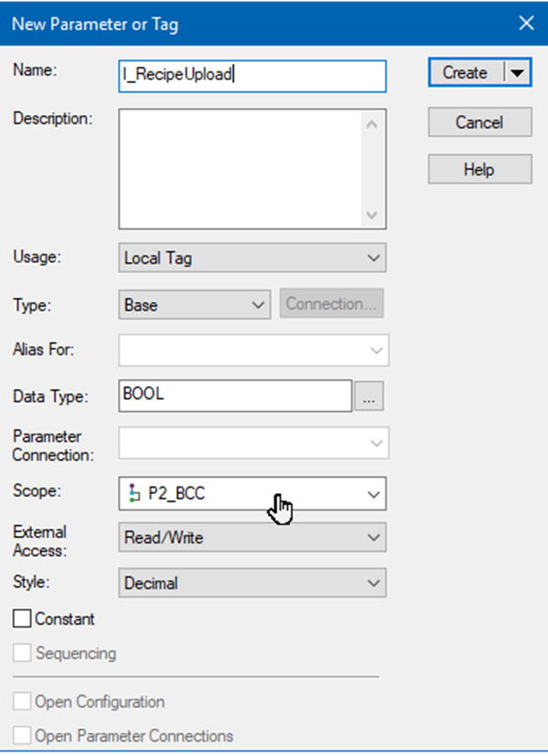Check the Open Configuration checkbox
Image resolution: width=548 pixels, height=756 pixels.
tap(22, 701)
